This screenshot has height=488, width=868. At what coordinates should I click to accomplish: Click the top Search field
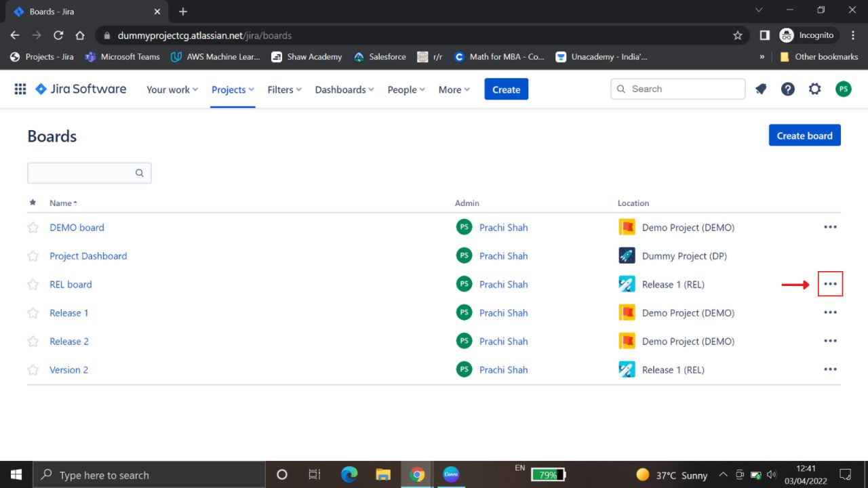678,89
